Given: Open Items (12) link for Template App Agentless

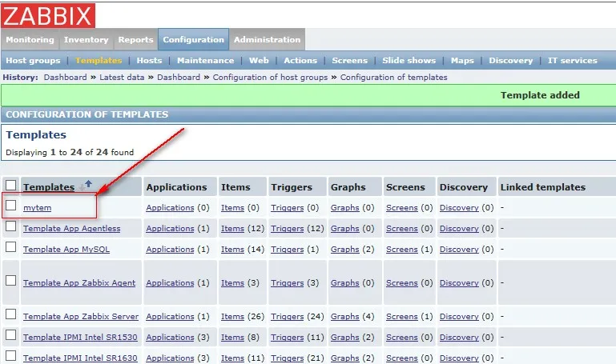Looking at the screenshot, I should point(232,229).
